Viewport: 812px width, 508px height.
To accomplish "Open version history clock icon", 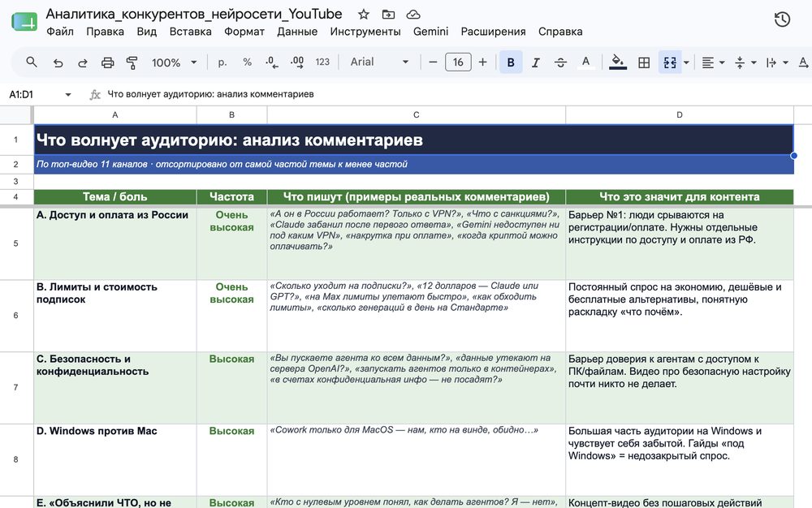I will coord(782,19).
